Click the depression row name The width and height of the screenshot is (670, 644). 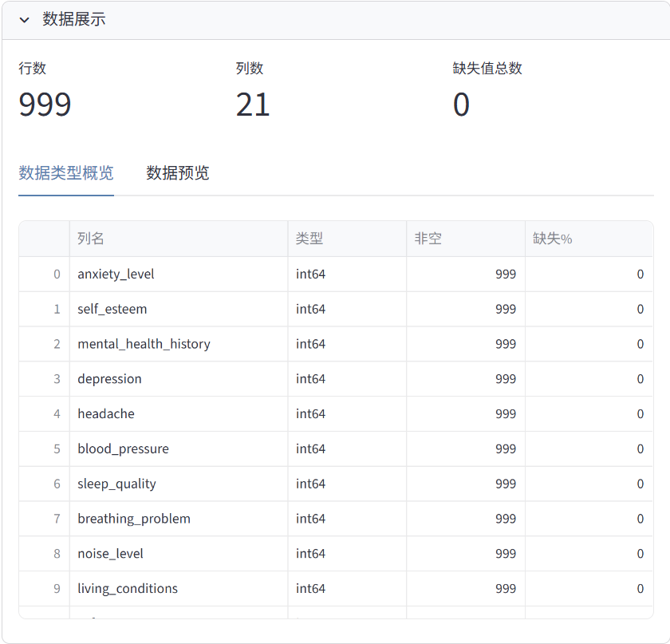point(109,379)
